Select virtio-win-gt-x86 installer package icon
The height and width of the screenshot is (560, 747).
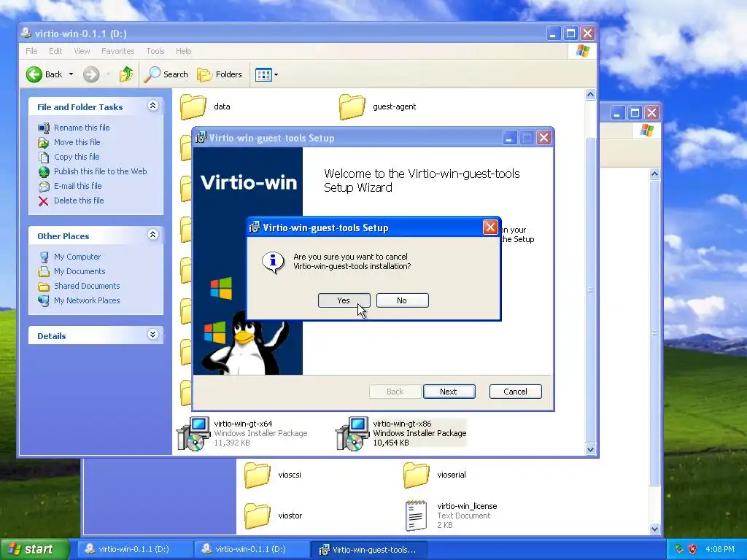coord(352,433)
